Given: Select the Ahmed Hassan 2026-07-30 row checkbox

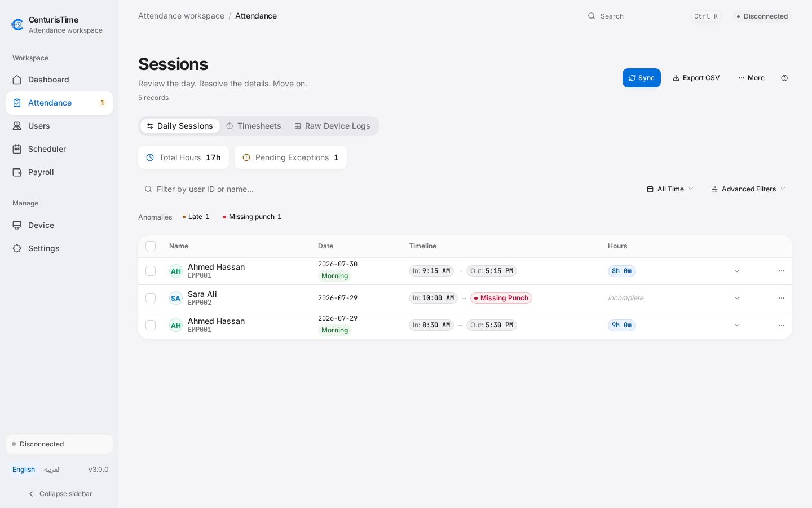Looking at the screenshot, I should coord(151,271).
